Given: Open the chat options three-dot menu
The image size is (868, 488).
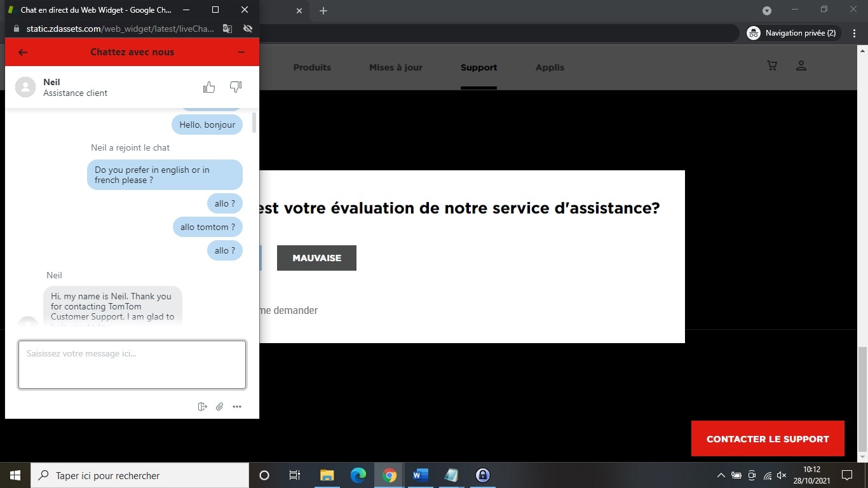Looking at the screenshot, I should (237, 407).
